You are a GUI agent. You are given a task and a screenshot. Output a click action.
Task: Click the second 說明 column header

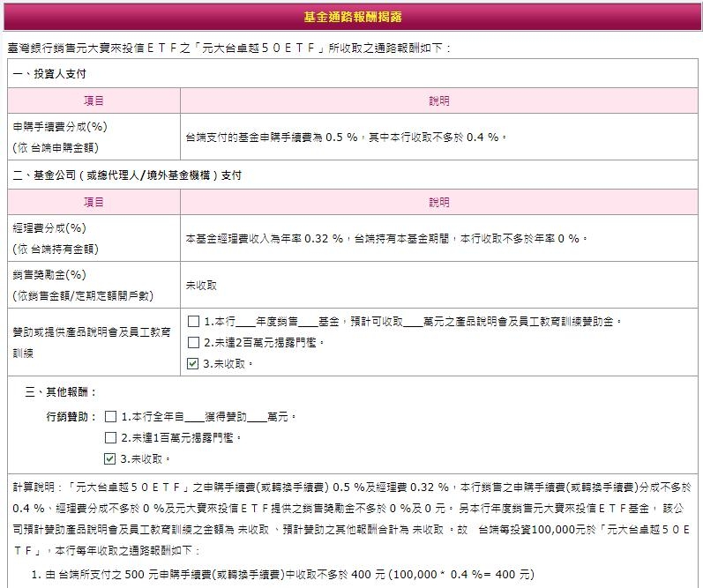tap(439, 202)
